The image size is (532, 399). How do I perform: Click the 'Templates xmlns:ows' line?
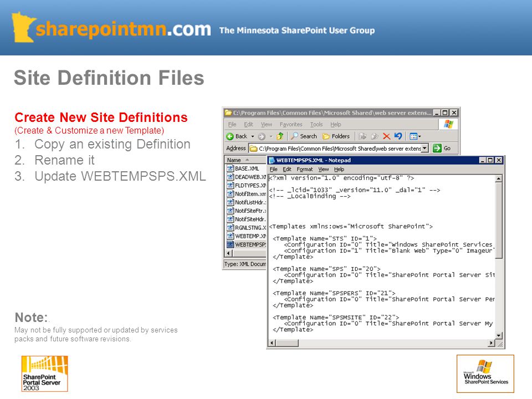tap(351, 226)
